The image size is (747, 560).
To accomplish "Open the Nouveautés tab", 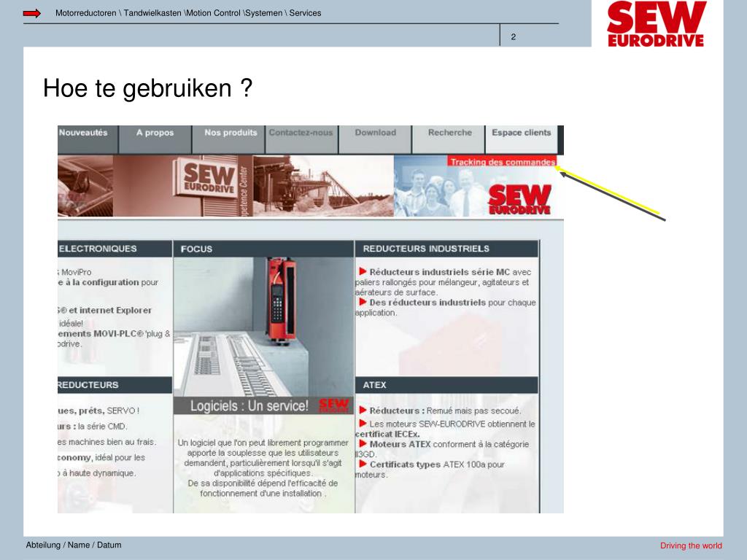I will (88, 139).
